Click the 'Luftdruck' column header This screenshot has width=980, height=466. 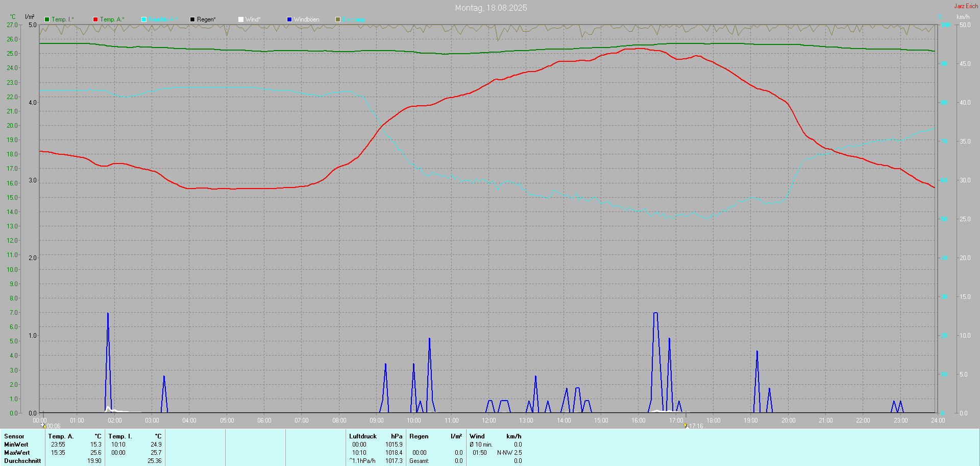coord(363,436)
